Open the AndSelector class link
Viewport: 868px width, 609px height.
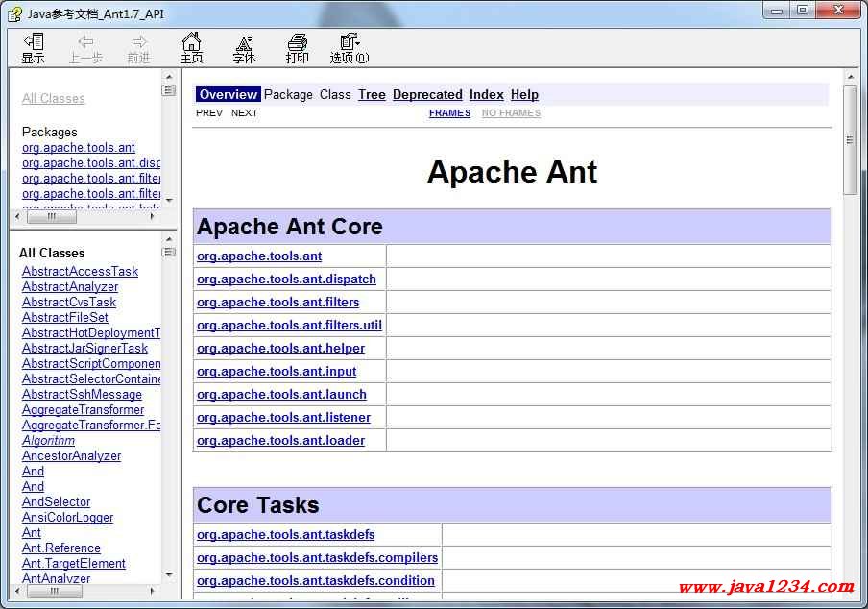[57, 502]
